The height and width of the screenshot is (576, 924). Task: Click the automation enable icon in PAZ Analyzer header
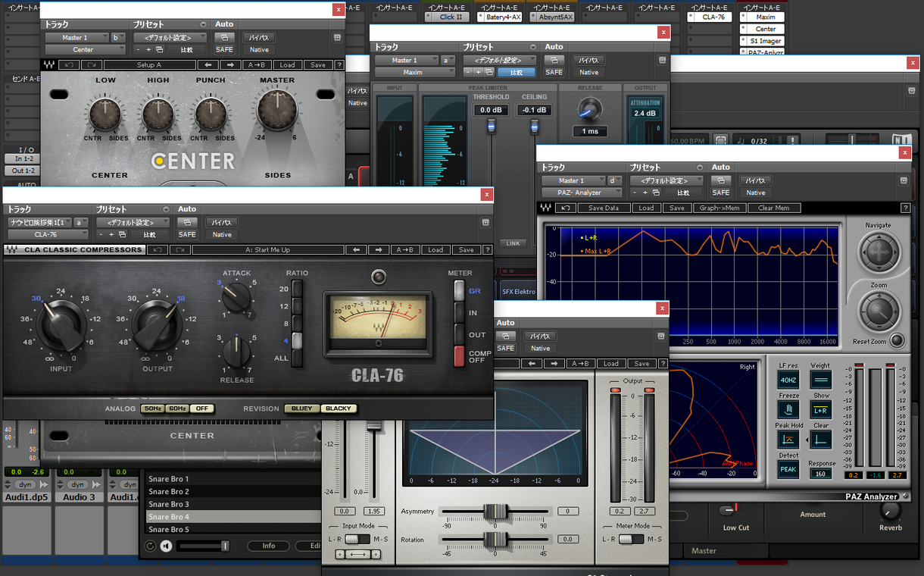click(721, 180)
